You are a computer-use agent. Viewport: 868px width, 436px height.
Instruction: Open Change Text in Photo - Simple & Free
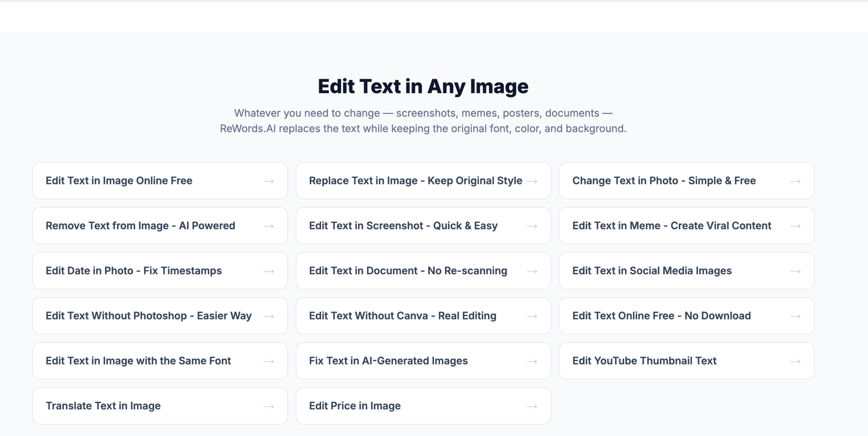click(686, 181)
